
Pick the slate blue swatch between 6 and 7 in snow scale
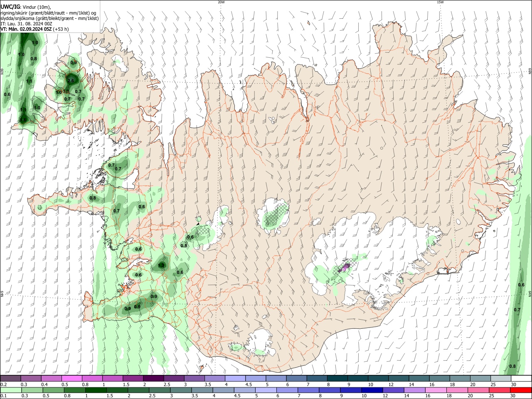click(297, 378)
